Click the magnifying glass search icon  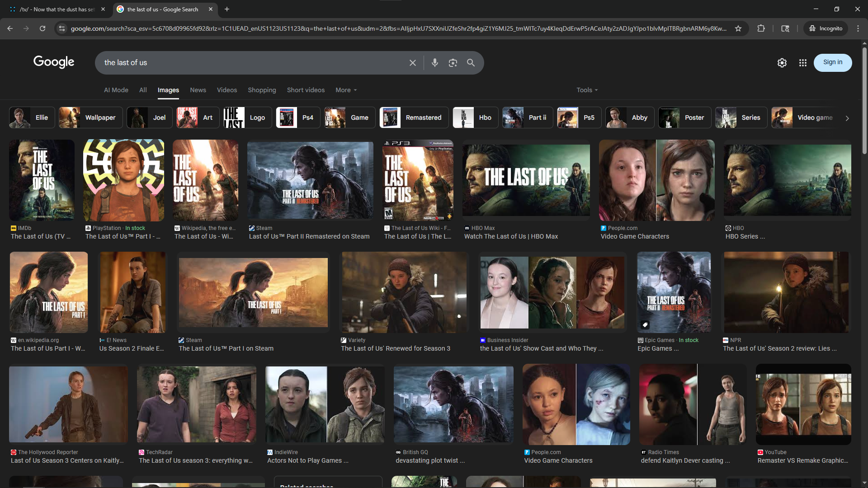471,63
